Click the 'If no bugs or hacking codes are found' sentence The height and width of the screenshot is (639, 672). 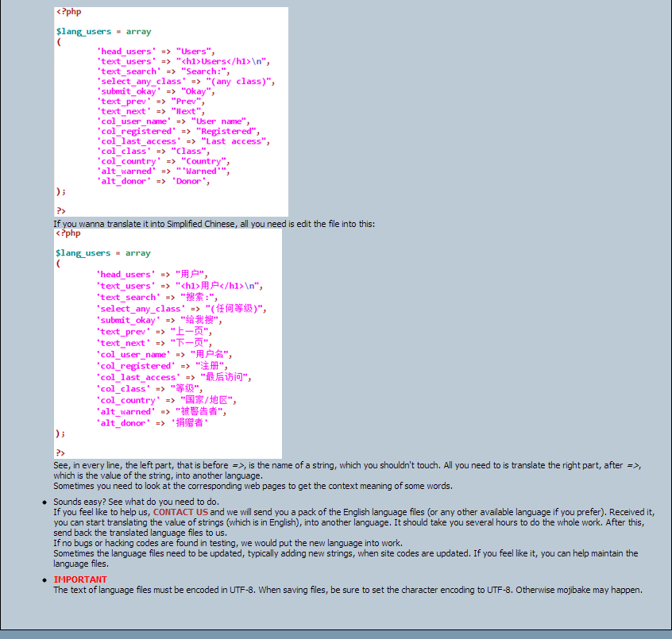(x=228, y=543)
